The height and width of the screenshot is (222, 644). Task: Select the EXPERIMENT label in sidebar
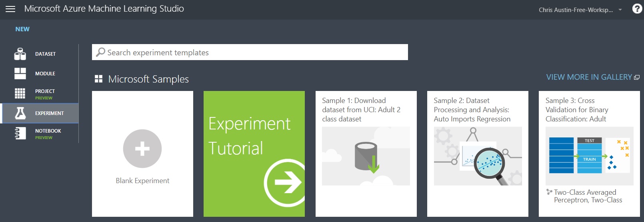coord(49,113)
